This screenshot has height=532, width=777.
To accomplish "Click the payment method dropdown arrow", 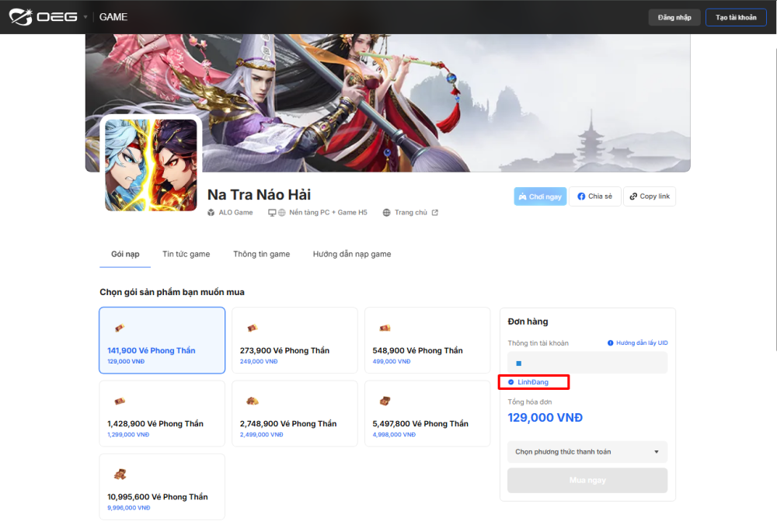I will click(x=656, y=452).
